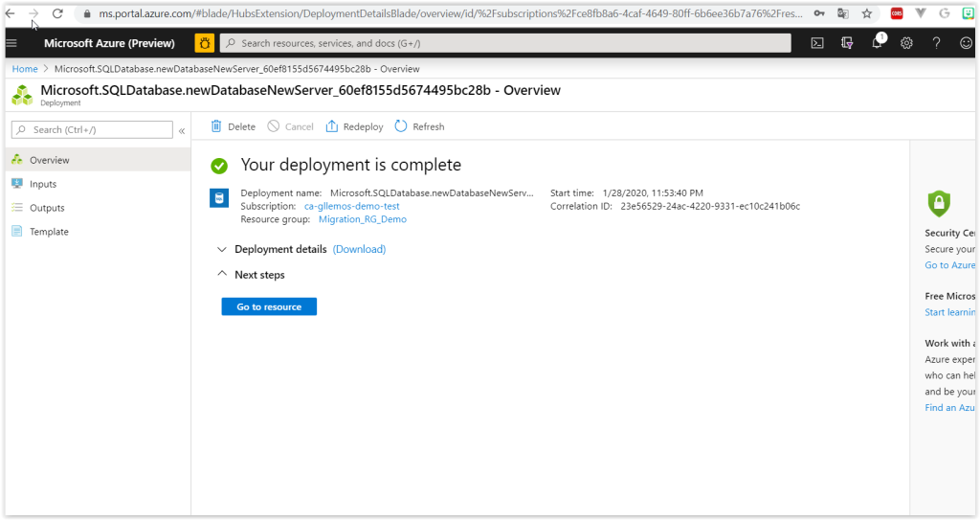Open ca-gllemos-demo-test subscription link
The width and height of the screenshot is (980, 520).
coord(352,206)
